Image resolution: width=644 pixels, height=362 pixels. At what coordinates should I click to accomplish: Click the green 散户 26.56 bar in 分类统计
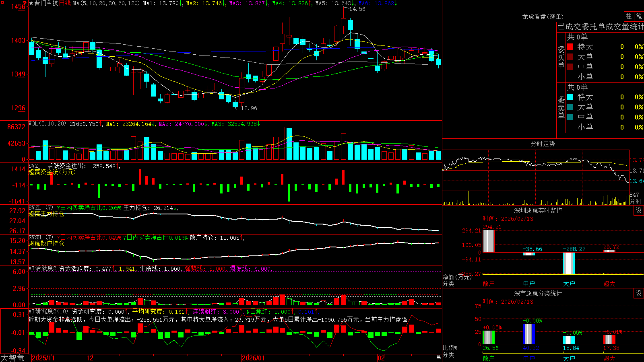pos(489,337)
